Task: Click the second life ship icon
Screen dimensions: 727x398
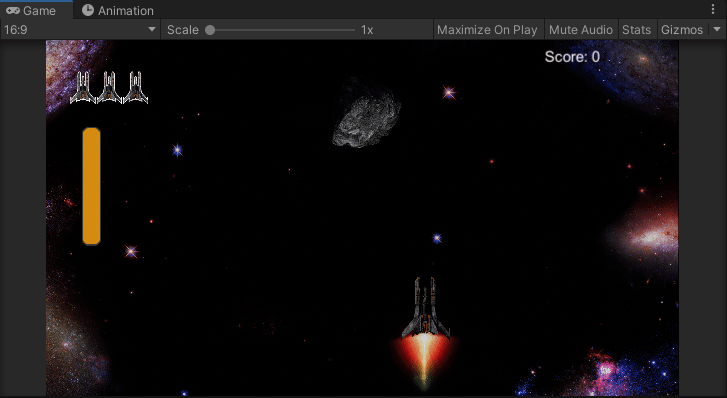Action: click(x=109, y=87)
